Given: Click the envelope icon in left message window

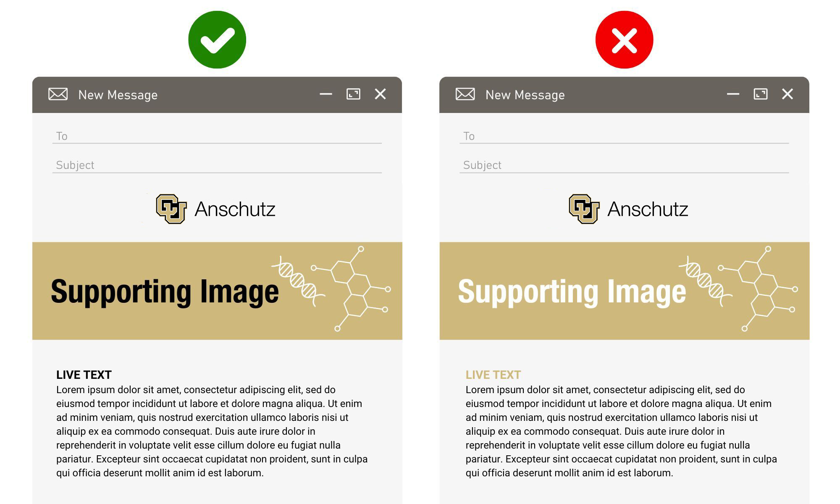Looking at the screenshot, I should pos(58,94).
